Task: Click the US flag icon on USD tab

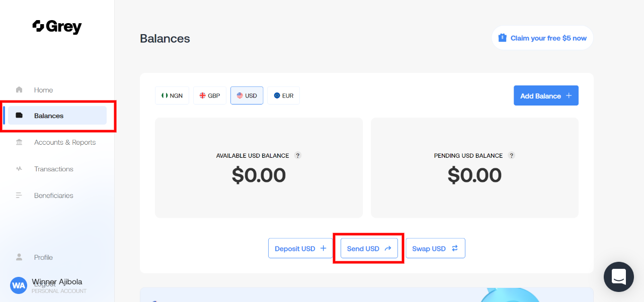Action: (x=240, y=95)
